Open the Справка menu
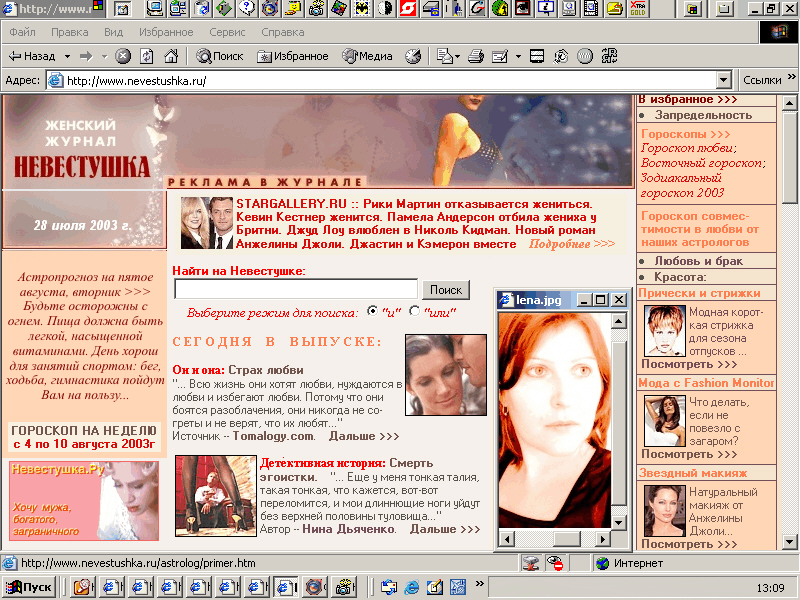The image size is (800, 600). pyautogui.click(x=283, y=32)
